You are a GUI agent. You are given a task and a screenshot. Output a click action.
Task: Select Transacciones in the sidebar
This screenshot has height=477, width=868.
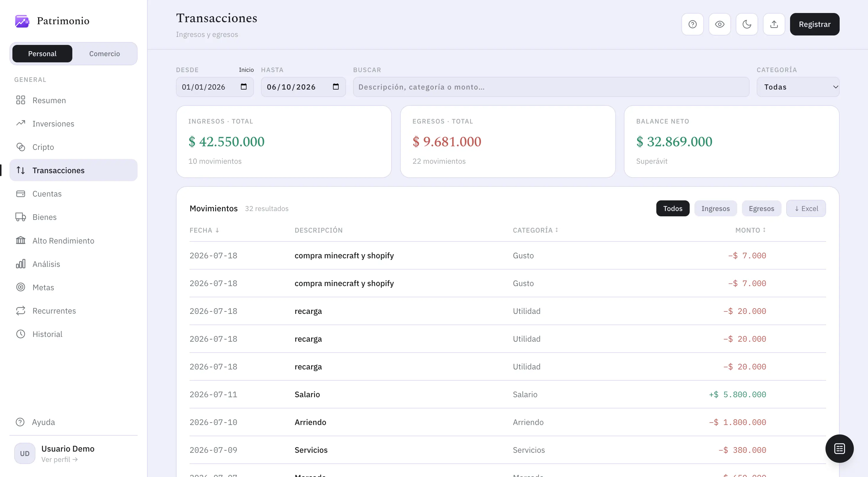click(x=74, y=170)
